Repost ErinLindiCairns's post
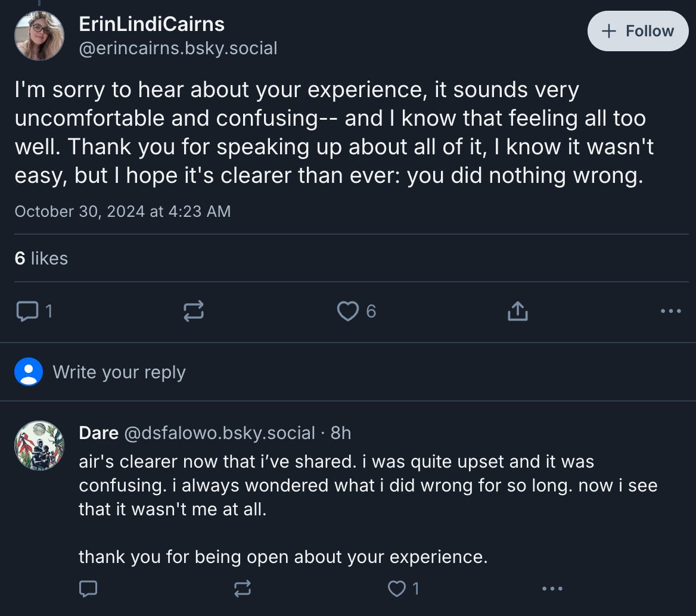This screenshot has height=616, width=696. (x=194, y=311)
